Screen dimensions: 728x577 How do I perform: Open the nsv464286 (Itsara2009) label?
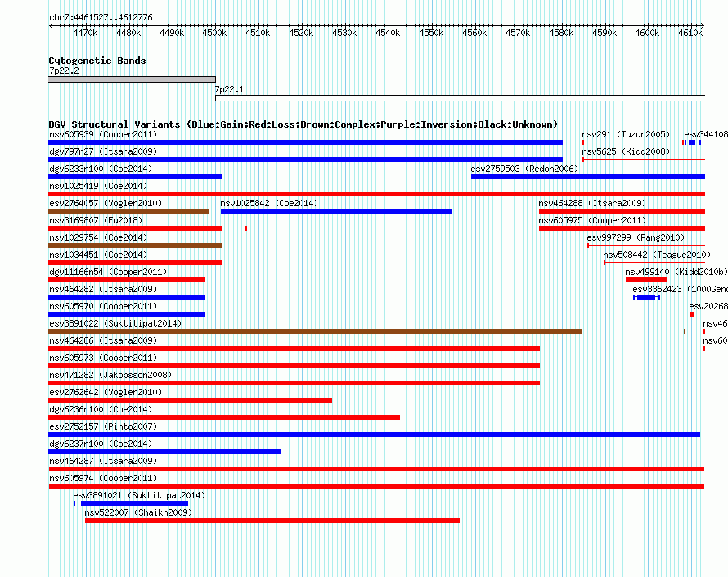coord(103,341)
